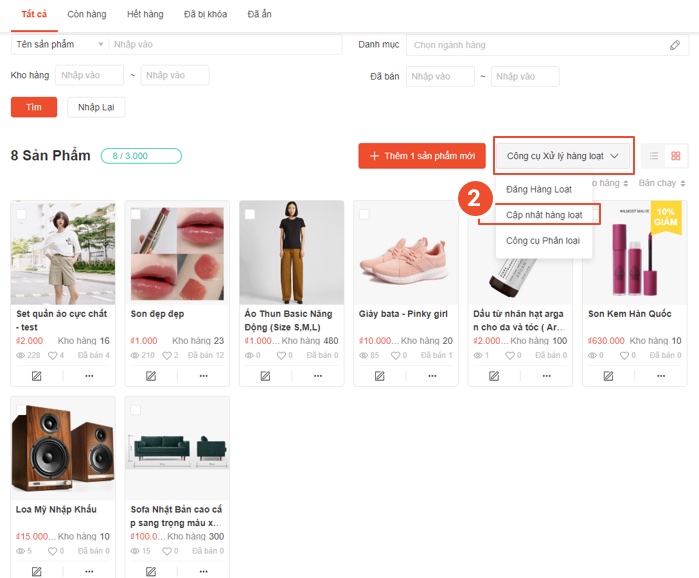
Task: Edit the Son đẹp đẹp product
Action: [x=150, y=376]
